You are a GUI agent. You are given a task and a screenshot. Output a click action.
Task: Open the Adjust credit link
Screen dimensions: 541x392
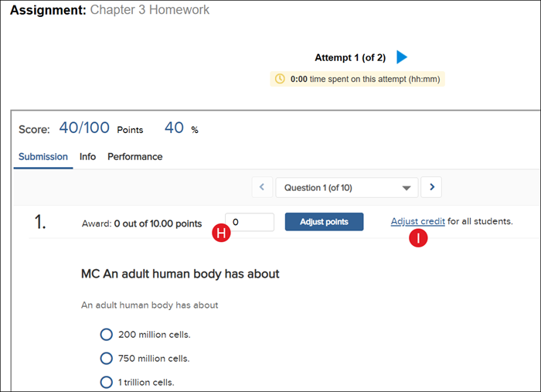pyautogui.click(x=417, y=222)
